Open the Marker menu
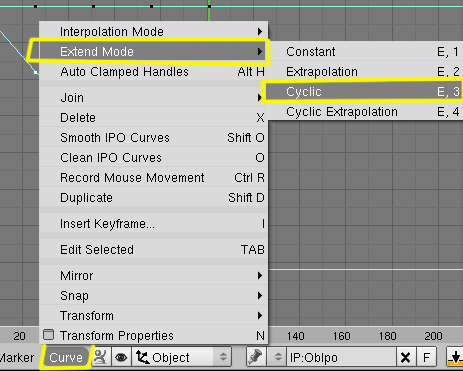Screen dimensions: 463x372 pos(17,357)
